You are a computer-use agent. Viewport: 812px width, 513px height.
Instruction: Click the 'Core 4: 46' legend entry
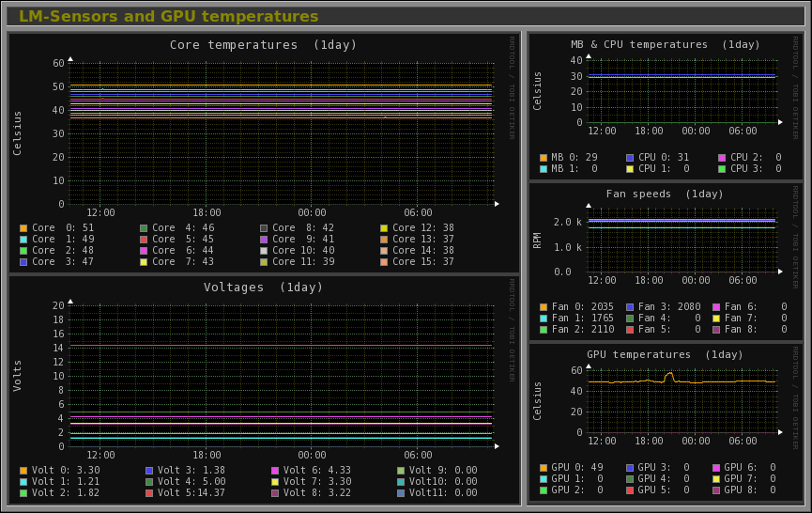point(177,228)
